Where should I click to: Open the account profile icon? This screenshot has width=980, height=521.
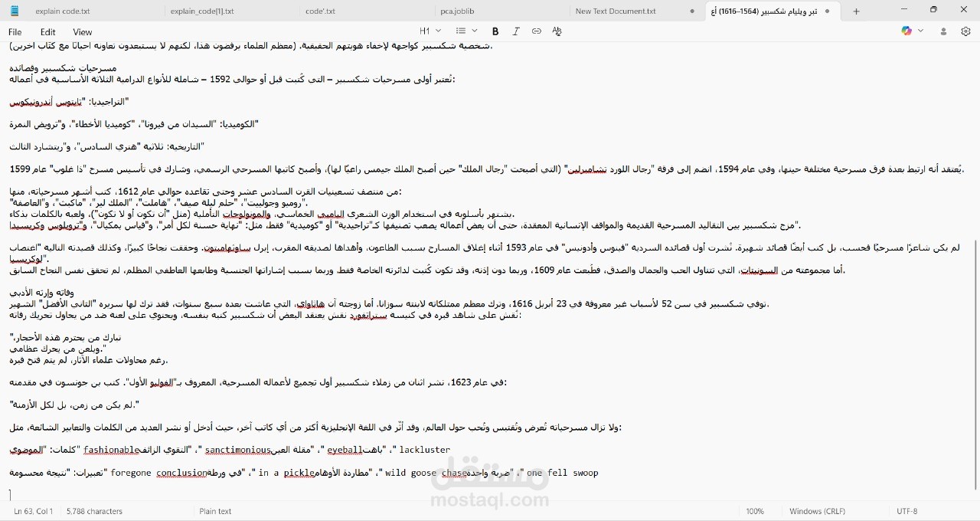tap(943, 31)
